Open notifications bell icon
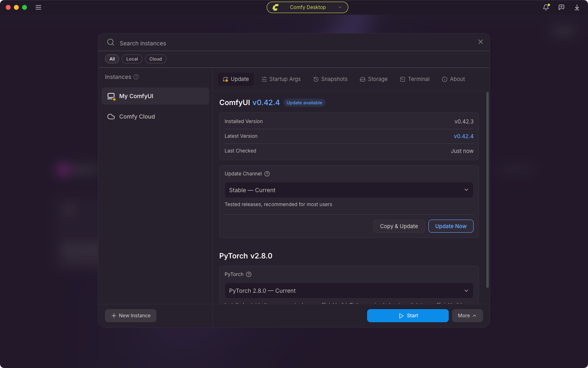This screenshot has width=588, height=368. [546, 7]
